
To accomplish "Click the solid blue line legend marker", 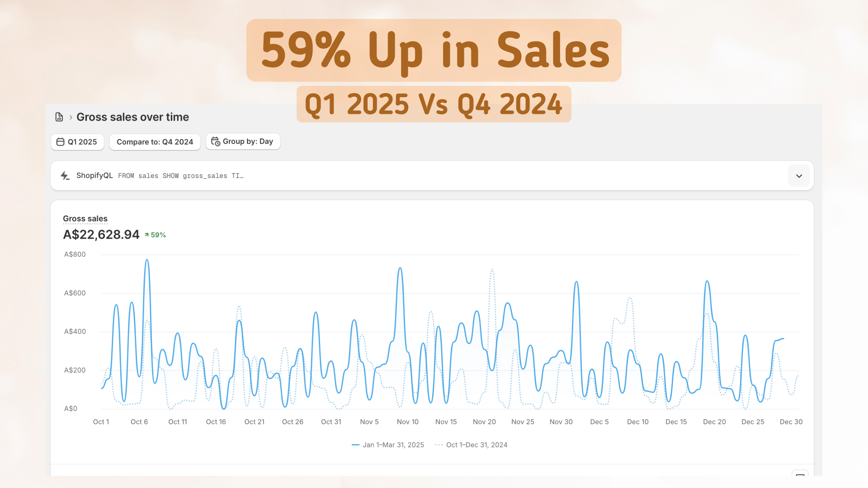I will point(355,445).
